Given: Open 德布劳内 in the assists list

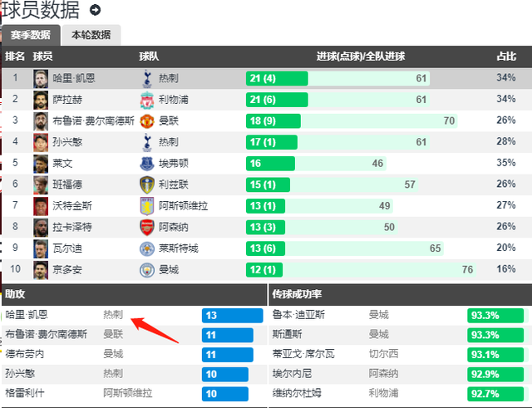Looking at the screenshot, I should coord(25,354).
